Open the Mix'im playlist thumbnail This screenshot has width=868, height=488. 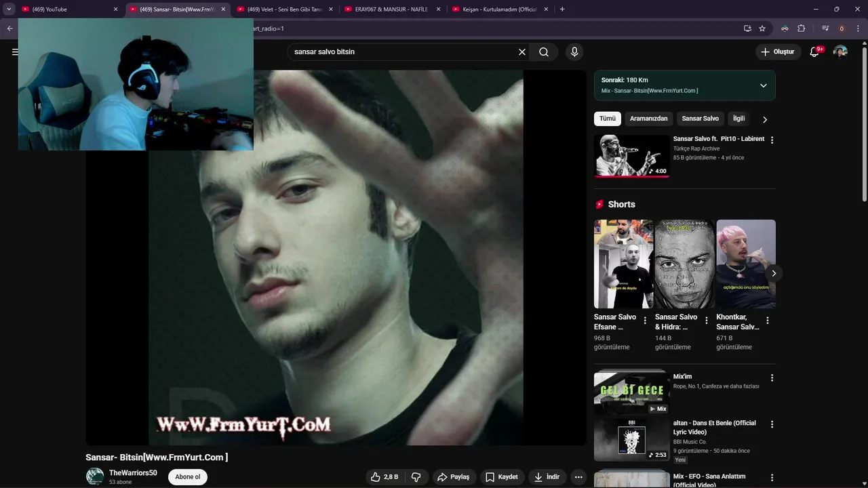632,393
